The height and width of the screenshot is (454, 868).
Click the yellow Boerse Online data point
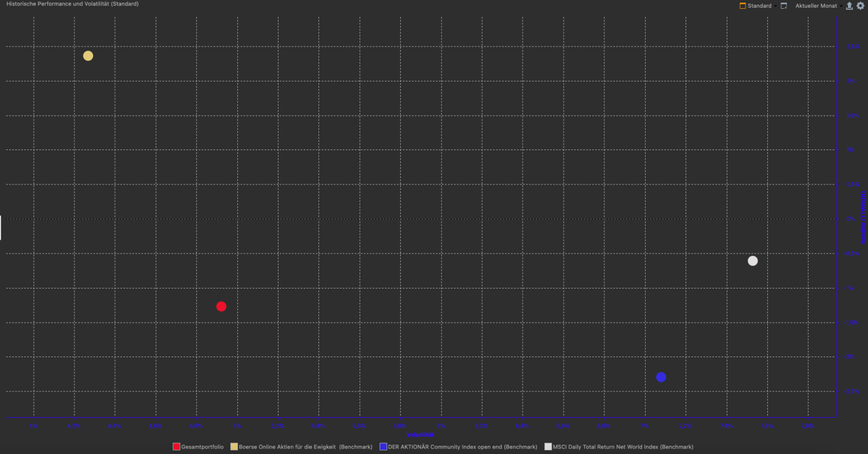click(x=88, y=56)
